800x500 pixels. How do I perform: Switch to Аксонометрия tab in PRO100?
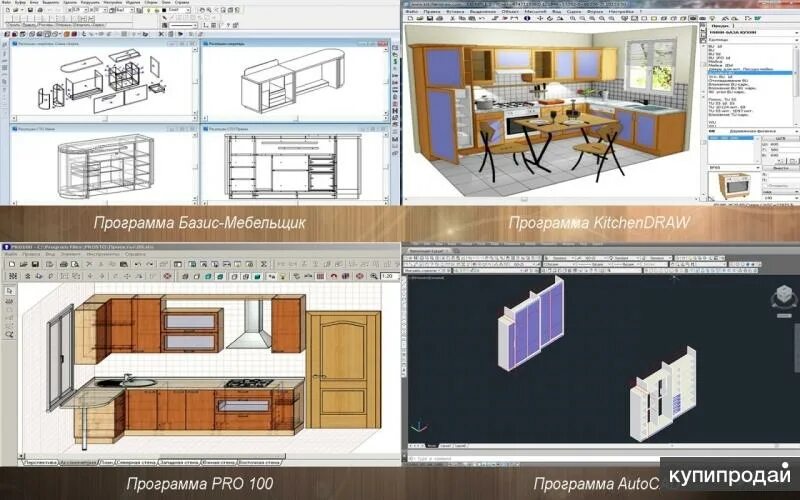(78, 462)
